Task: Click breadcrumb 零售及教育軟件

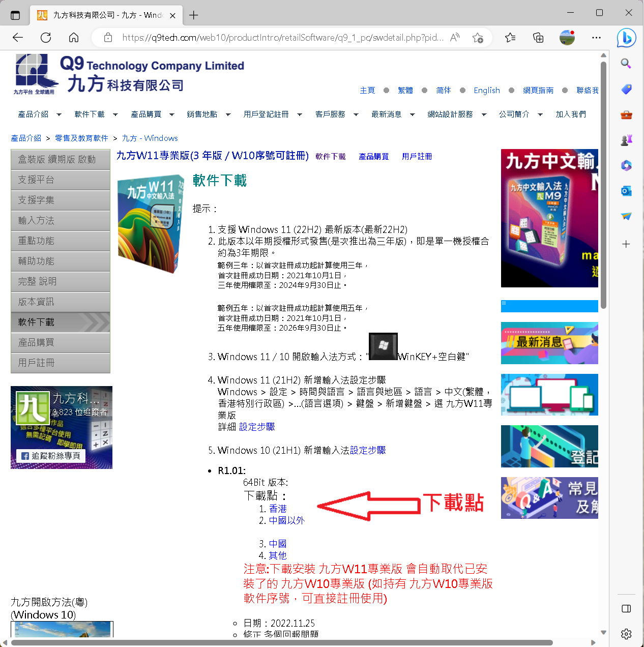Action: pos(81,138)
